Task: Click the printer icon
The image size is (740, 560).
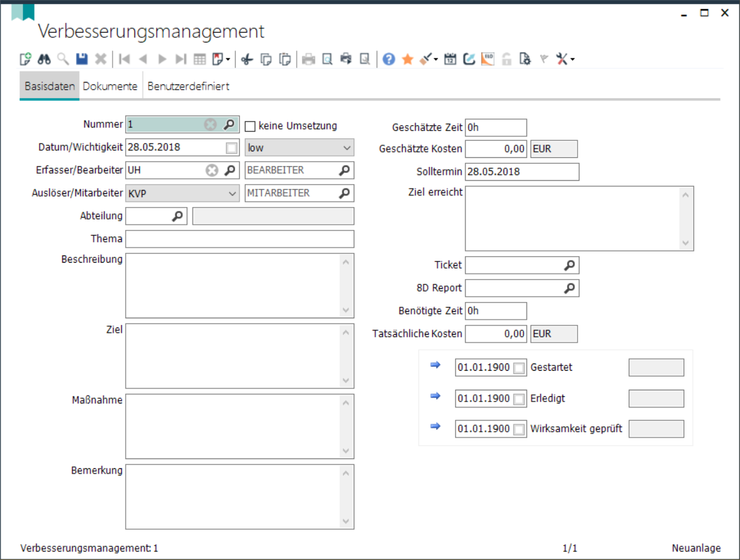Action: click(308, 59)
